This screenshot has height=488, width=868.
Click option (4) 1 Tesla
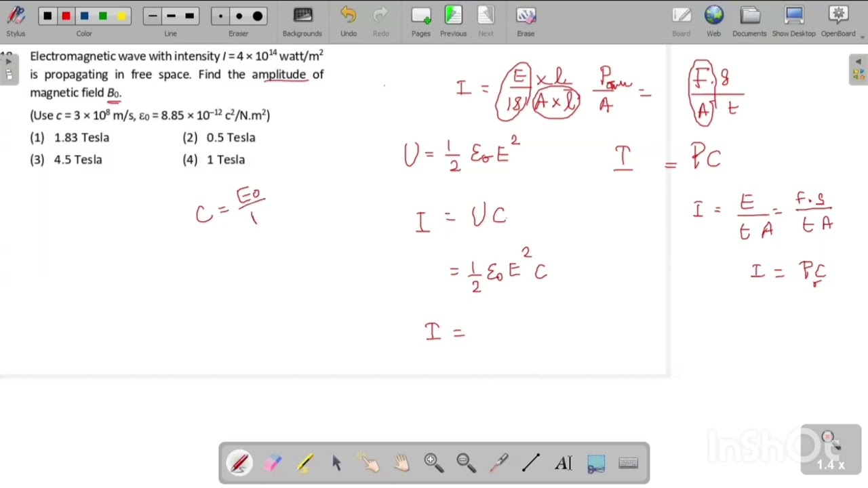tap(214, 160)
